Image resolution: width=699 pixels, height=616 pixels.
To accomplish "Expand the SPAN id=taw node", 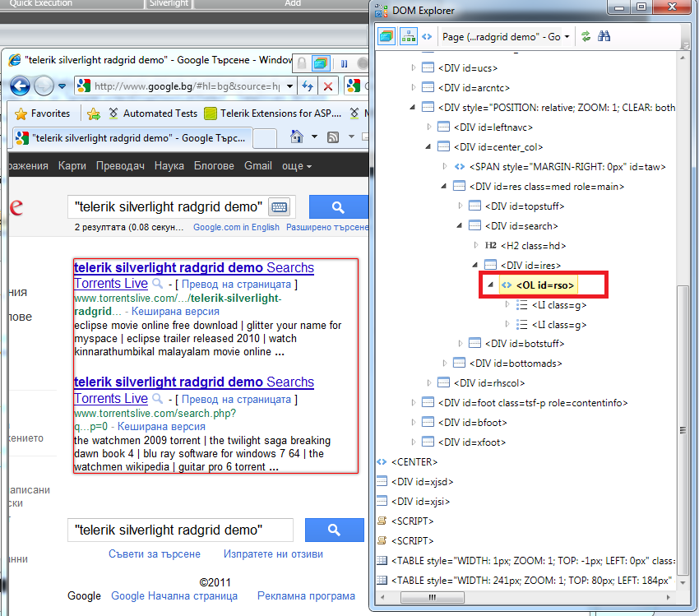I will 445,166.
